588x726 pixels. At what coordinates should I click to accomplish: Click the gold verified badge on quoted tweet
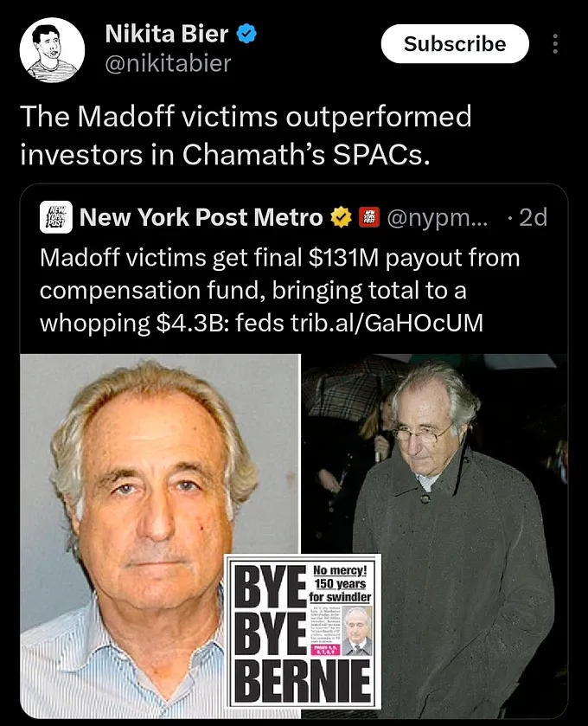(x=341, y=217)
